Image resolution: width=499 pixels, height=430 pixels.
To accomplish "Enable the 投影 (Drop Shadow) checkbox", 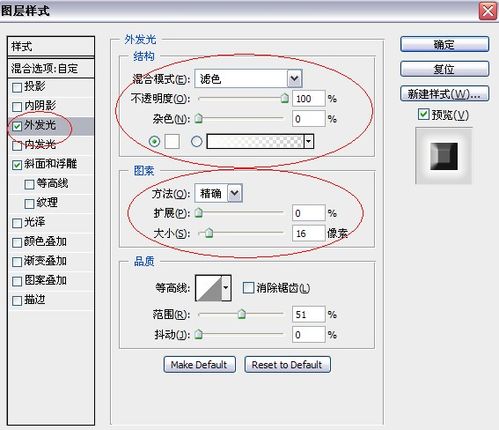I will pos(17,88).
